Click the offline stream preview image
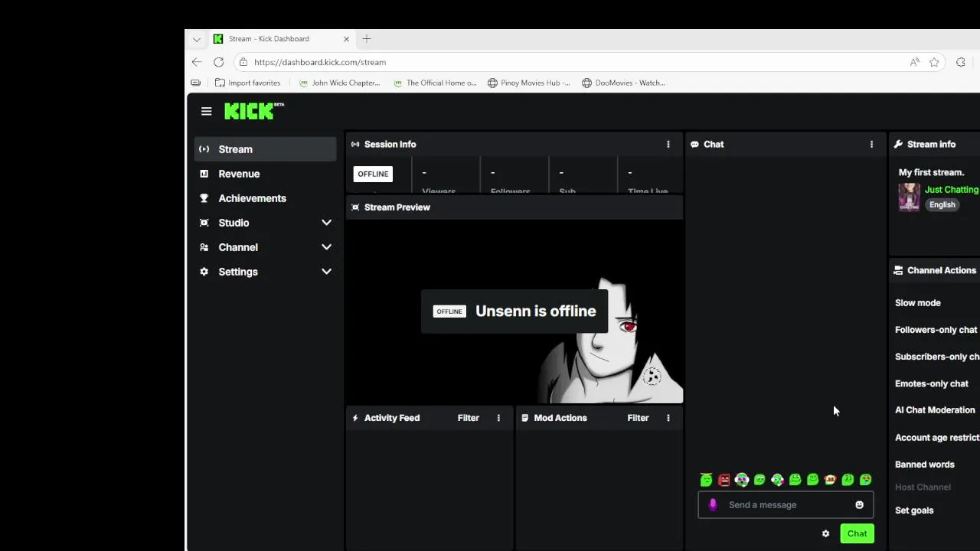Image resolution: width=980 pixels, height=551 pixels. pos(514,311)
